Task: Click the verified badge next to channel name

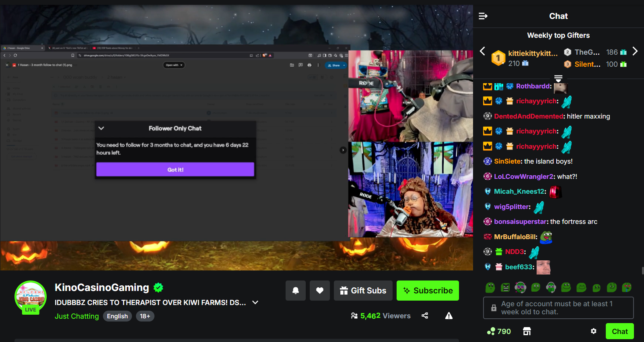Action: (158, 288)
